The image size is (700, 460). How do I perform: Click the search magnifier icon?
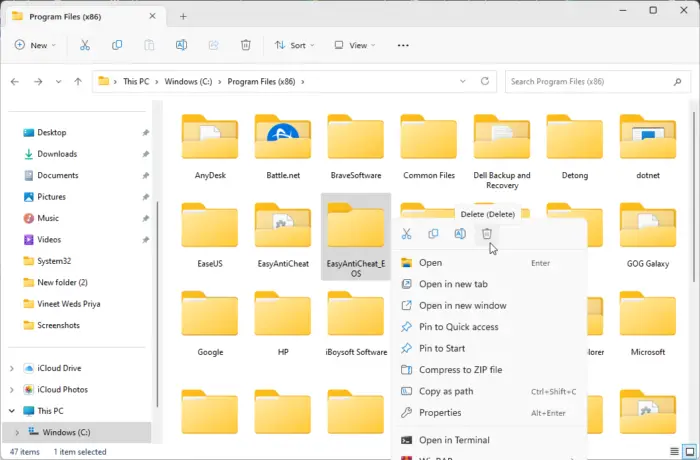point(677,82)
